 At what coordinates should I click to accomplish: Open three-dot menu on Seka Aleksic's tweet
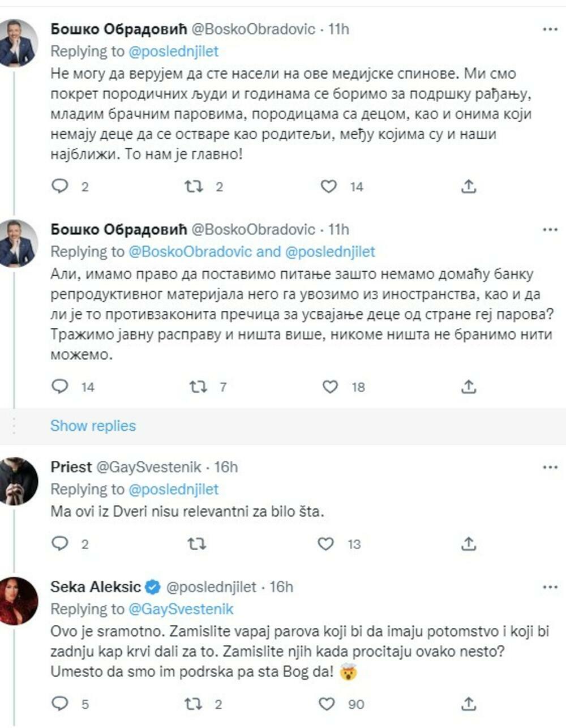[550, 588]
